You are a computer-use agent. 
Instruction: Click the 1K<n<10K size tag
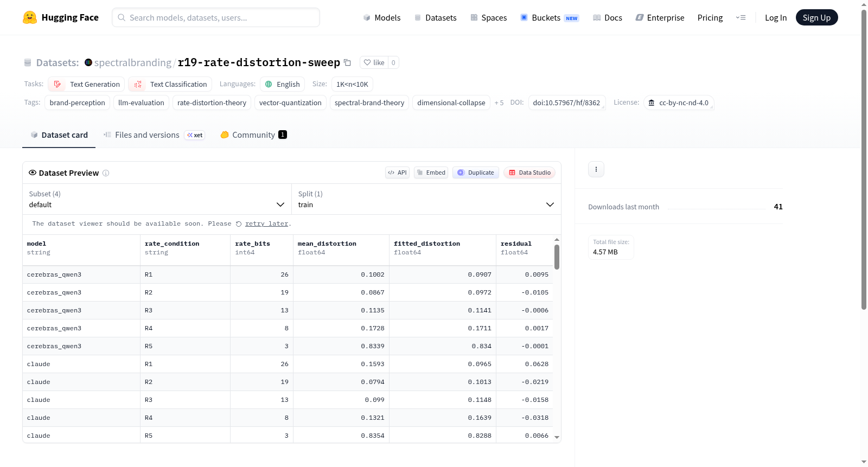click(352, 84)
